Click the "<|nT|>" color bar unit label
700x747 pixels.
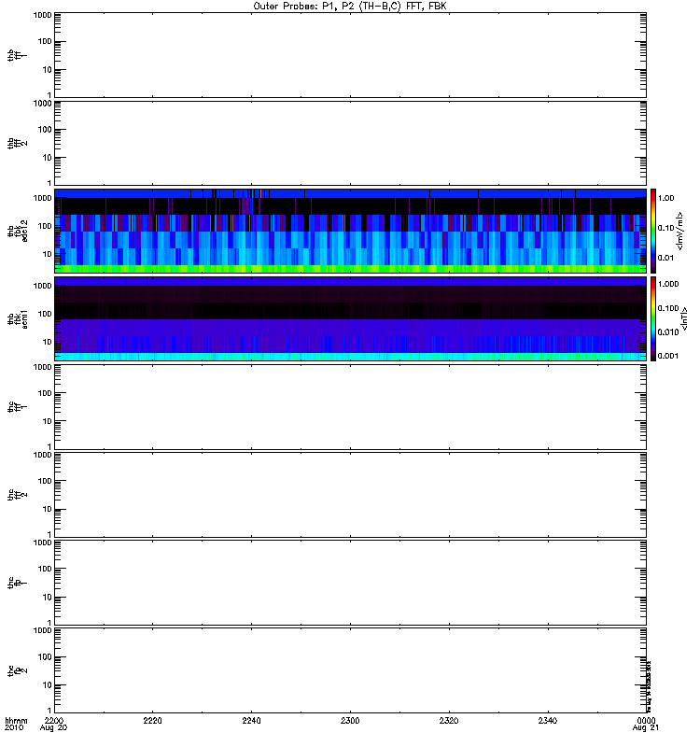coord(685,318)
